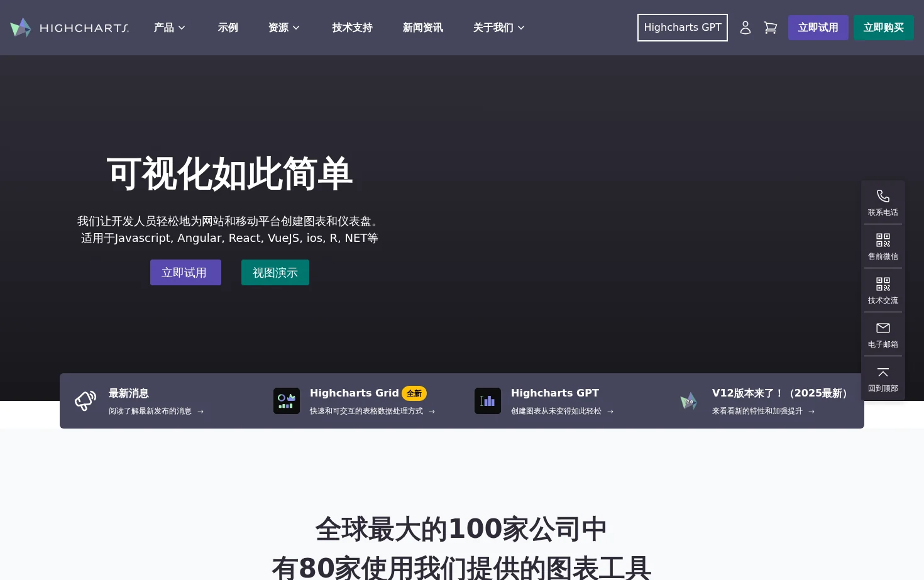
Task: Click the Highcharts GPT bar chart icon
Action: coord(488,401)
